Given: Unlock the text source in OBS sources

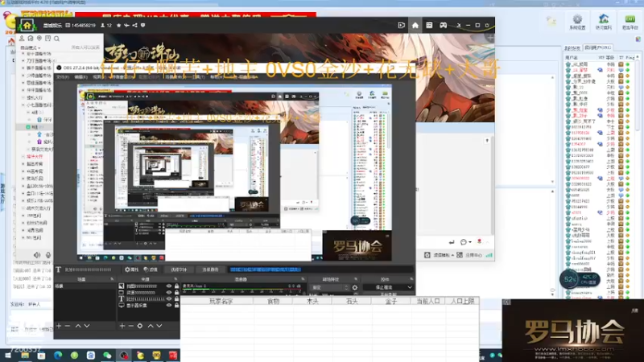Looking at the screenshot, I should point(176,298).
